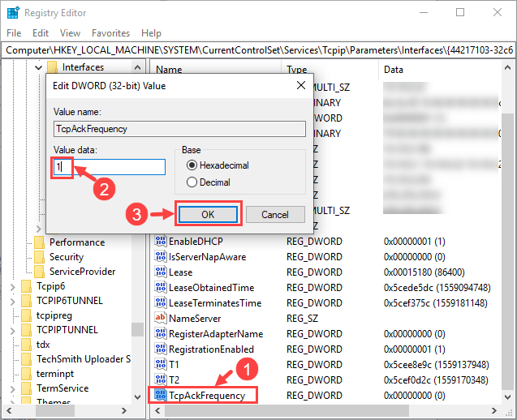
Task: Expand the TCPIPTUNNEL tree node
Action: point(12,330)
